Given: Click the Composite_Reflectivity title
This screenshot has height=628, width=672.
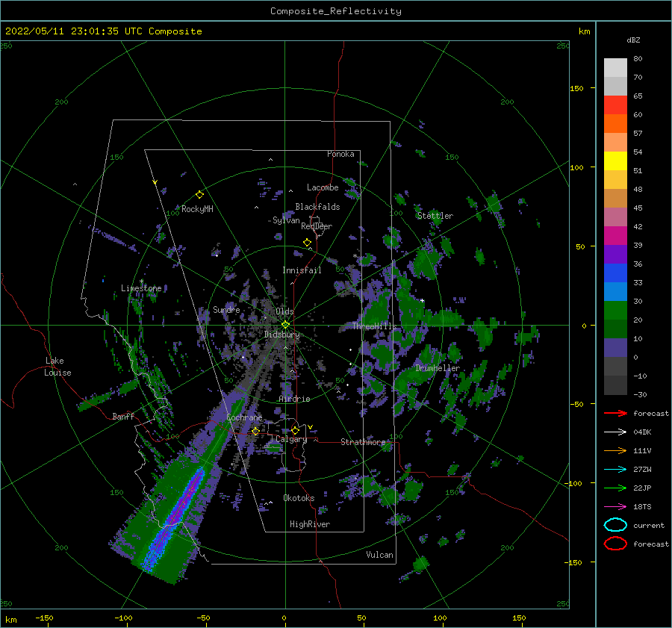Looking at the screenshot, I should [336, 11].
